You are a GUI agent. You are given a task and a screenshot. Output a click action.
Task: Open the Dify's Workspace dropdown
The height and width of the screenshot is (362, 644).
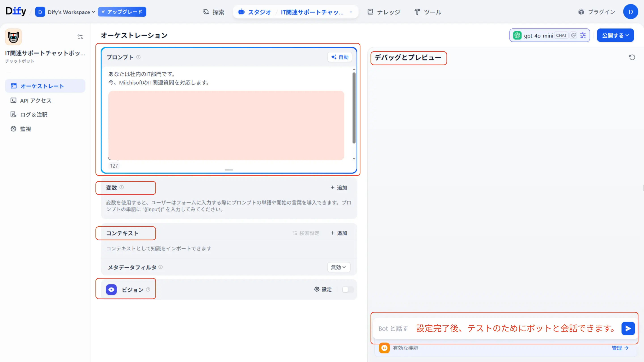click(x=66, y=12)
